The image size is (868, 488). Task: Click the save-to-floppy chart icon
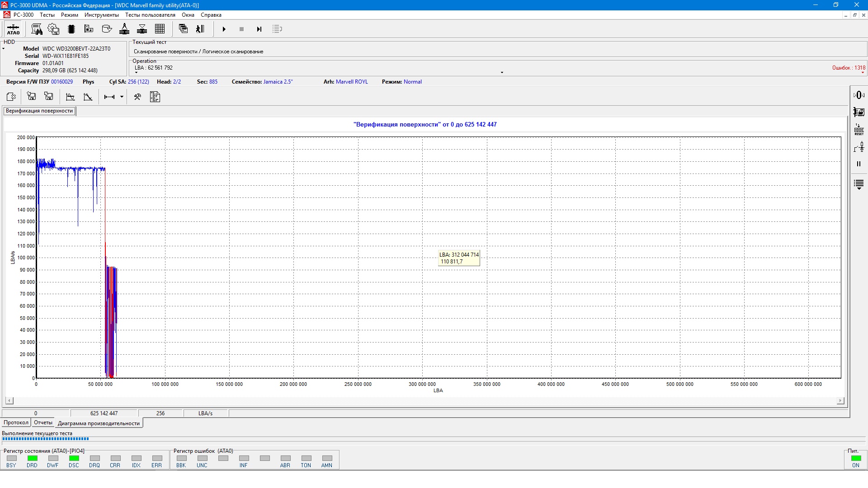click(x=49, y=96)
